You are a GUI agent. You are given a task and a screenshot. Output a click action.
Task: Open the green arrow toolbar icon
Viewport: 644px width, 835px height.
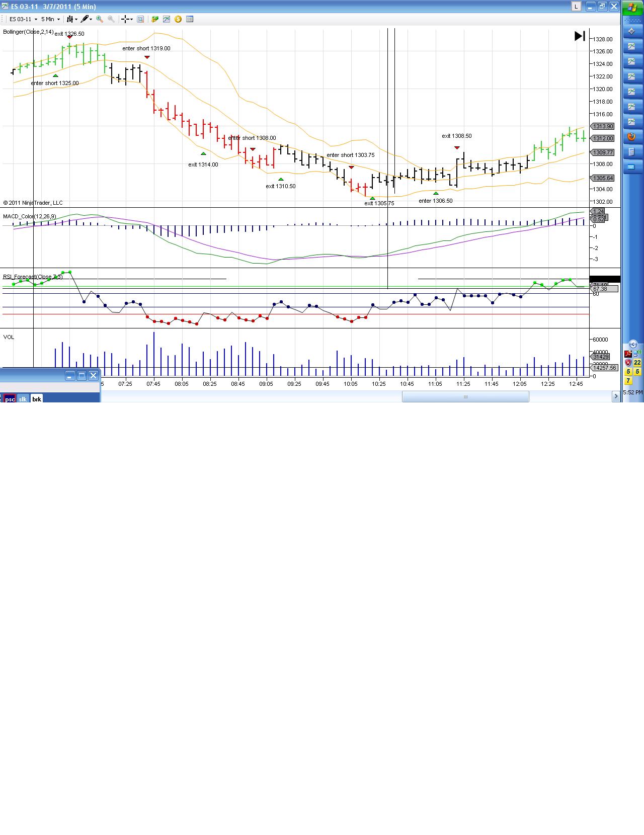(x=155, y=19)
